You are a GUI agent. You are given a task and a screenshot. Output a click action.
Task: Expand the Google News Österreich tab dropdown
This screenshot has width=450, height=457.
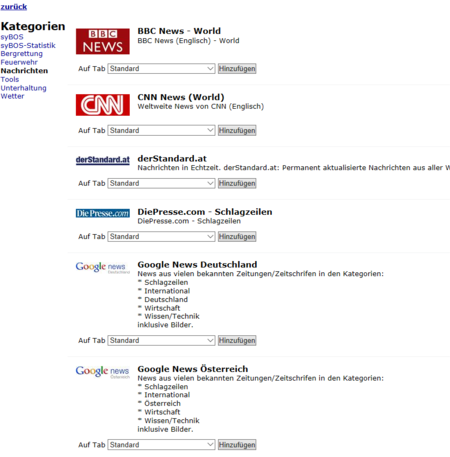click(161, 445)
